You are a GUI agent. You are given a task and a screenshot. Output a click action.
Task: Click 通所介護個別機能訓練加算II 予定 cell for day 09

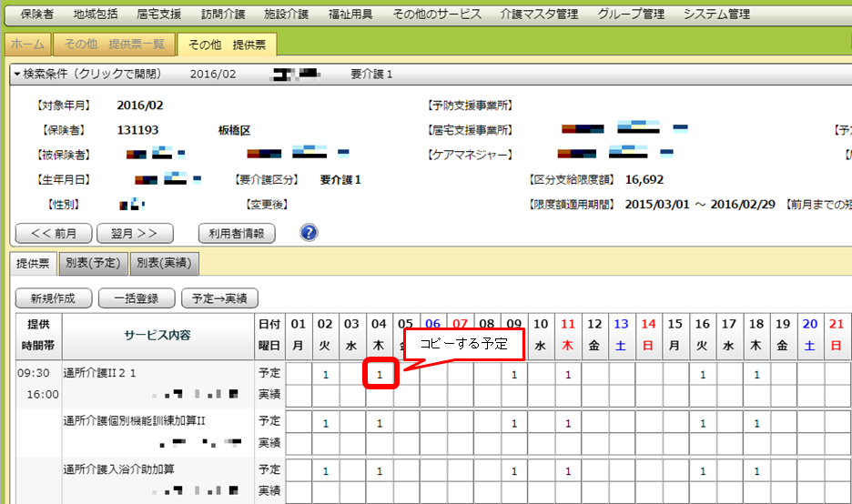(x=514, y=423)
